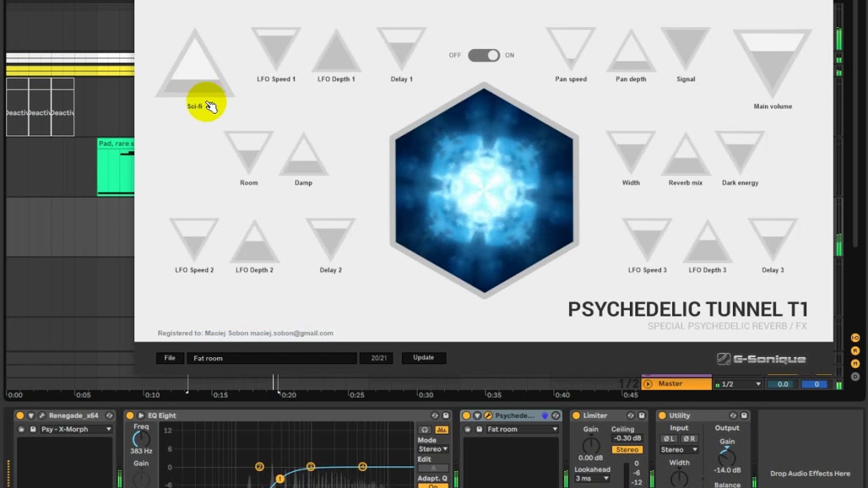Select EQ Eight filter band 3 node
Image resolution: width=868 pixels, height=488 pixels.
[x=311, y=466]
